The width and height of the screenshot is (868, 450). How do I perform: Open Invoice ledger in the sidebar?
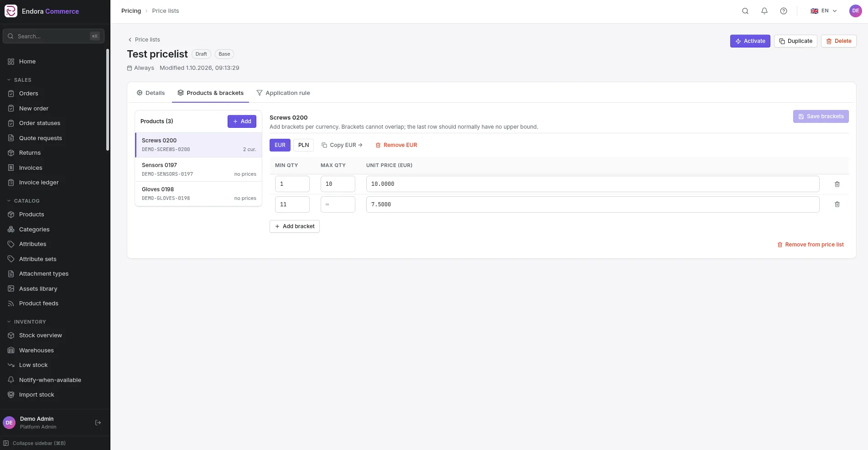click(x=39, y=183)
